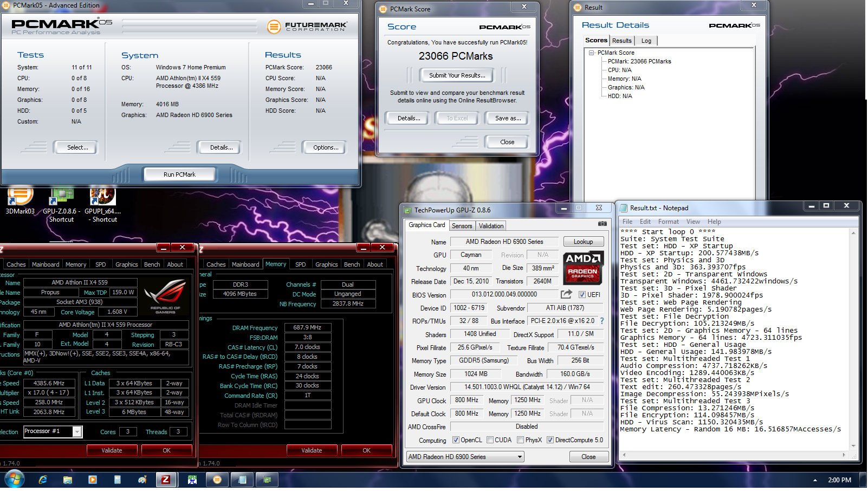Switch to PCMark05 orange taskbar icon

coord(217,480)
